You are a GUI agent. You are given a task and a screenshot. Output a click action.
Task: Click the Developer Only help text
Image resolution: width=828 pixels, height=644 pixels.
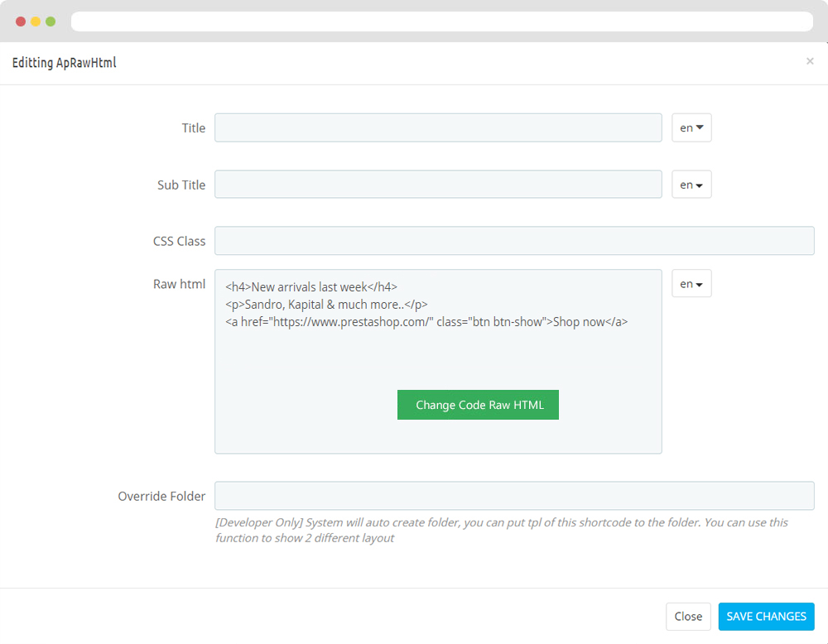click(x=501, y=530)
